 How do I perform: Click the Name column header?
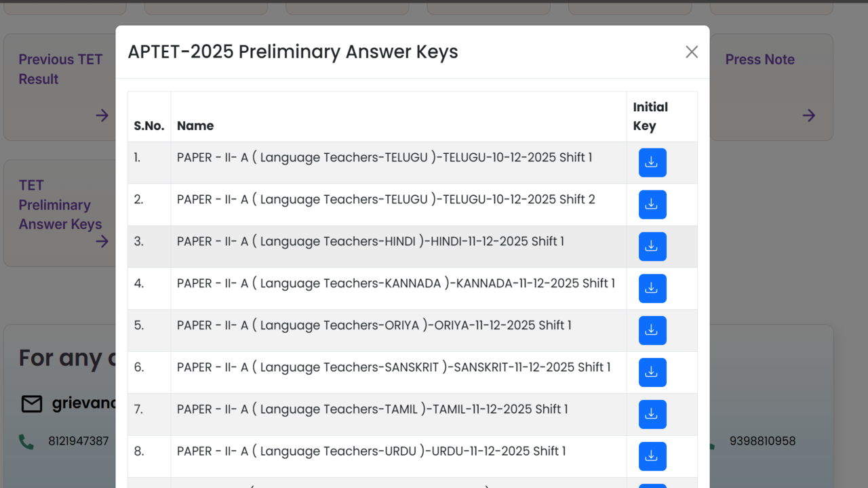tap(195, 126)
